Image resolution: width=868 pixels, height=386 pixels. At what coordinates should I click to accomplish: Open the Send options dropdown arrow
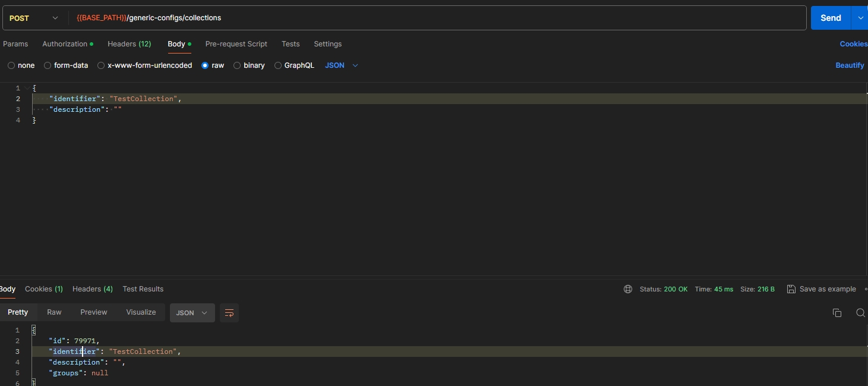point(860,18)
